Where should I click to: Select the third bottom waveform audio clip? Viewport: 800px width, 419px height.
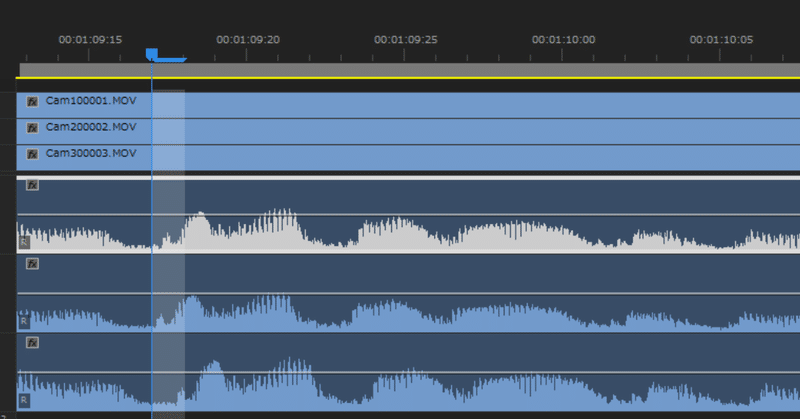click(x=408, y=373)
